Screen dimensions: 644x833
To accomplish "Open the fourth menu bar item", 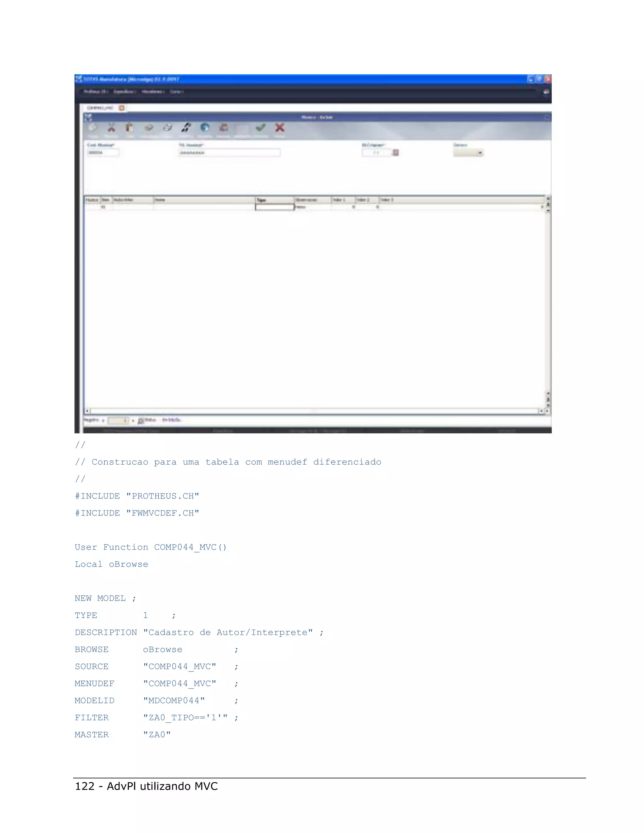I will (x=177, y=92).
